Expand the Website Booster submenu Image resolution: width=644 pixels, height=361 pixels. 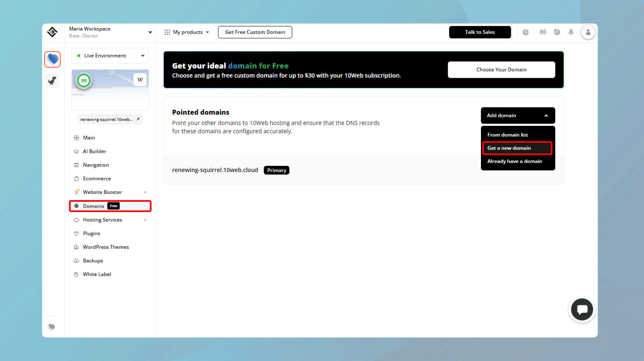pyautogui.click(x=103, y=192)
